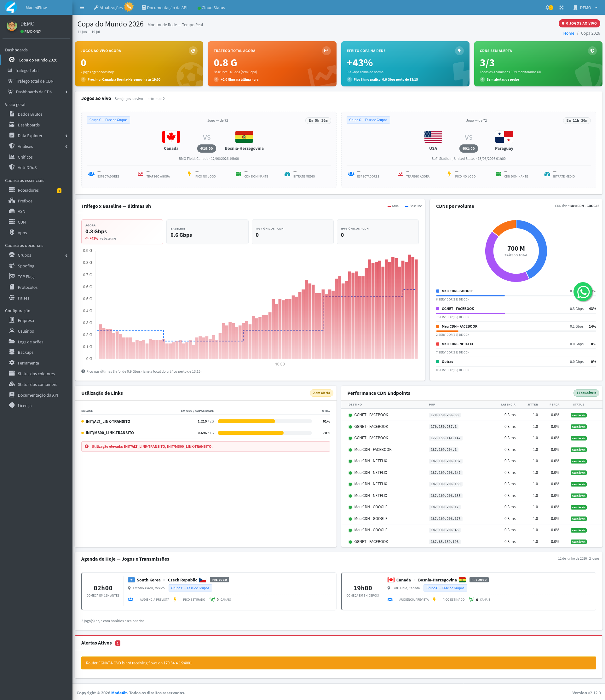Click the Prefixos network icon

click(12, 201)
